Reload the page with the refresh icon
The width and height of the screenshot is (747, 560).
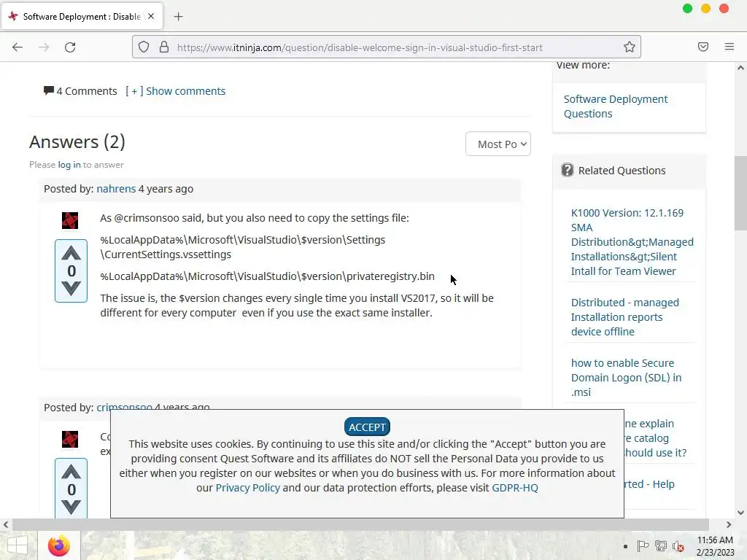70,47
